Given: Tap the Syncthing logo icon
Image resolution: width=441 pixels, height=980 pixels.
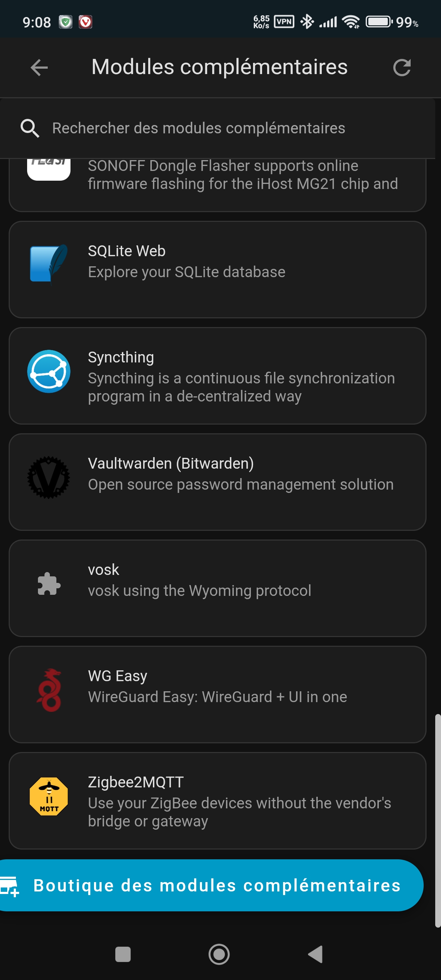Looking at the screenshot, I should click(49, 371).
